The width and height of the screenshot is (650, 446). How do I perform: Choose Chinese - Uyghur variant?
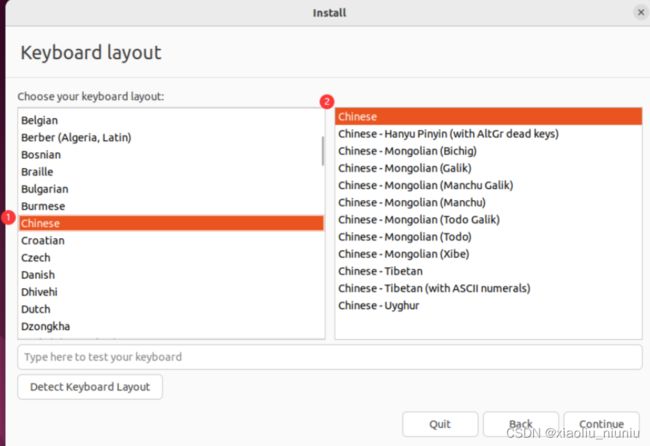coord(488,305)
